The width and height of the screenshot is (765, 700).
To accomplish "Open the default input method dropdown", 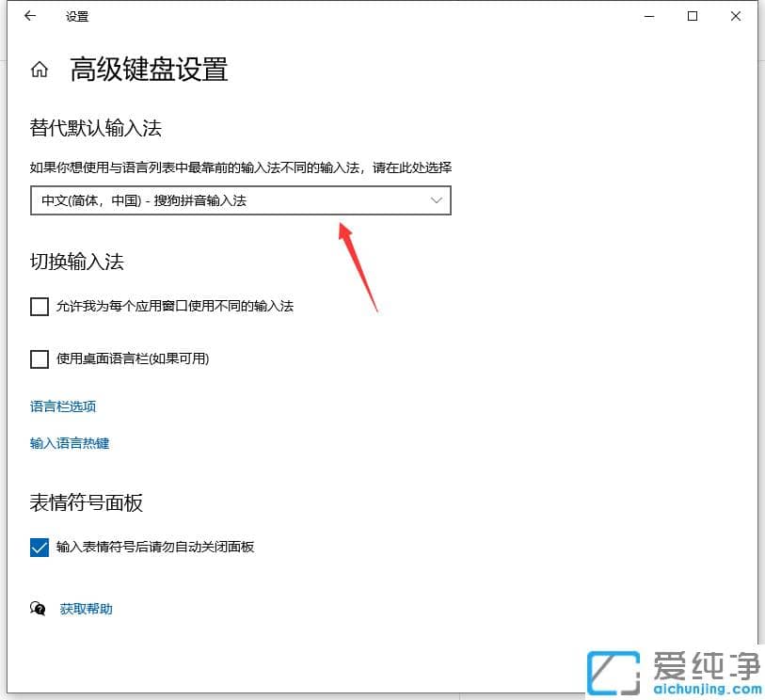I will 240,200.
